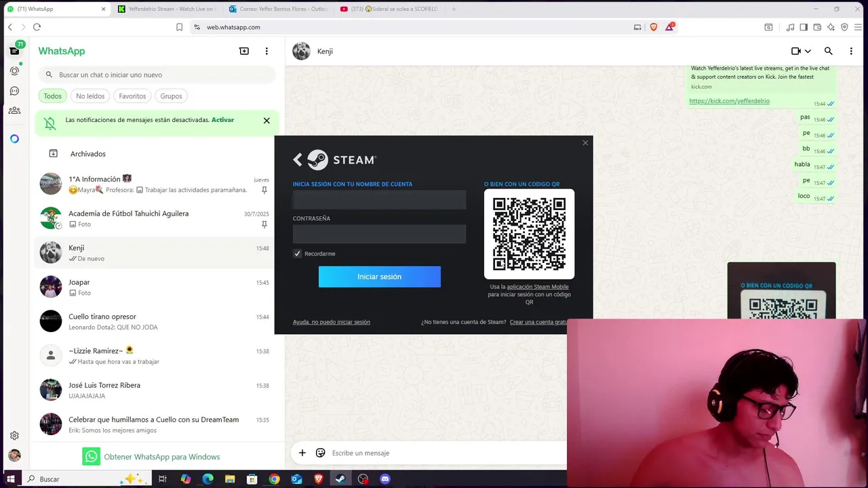This screenshot has width=868, height=488.
Task: Open WhatsApp settings gear icon
Action: point(14,436)
